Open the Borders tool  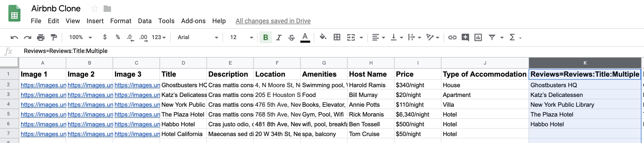coord(337,37)
